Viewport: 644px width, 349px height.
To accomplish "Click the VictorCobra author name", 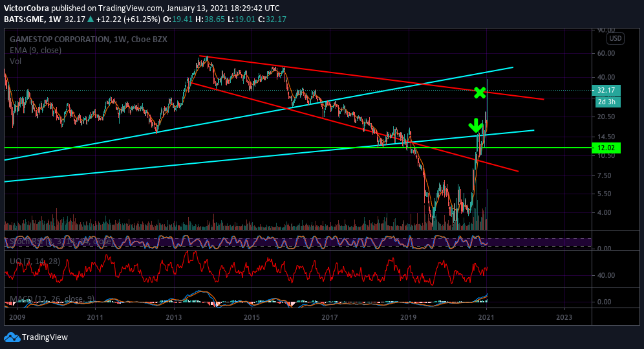I will 27,8.
